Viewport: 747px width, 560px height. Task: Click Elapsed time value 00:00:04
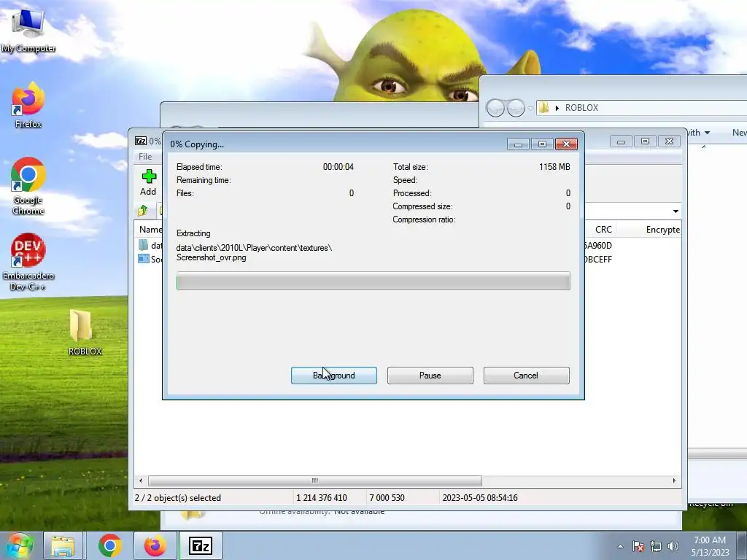tap(338, 167)
